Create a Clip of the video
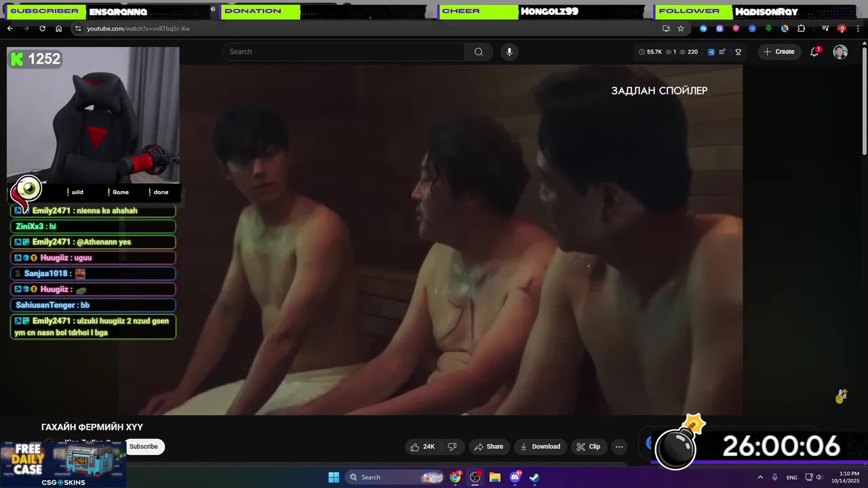 point(589,447)
